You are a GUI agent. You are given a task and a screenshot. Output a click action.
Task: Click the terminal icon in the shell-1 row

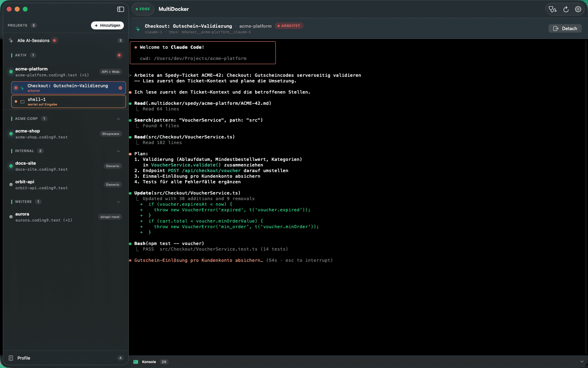(x=22, y=102)
